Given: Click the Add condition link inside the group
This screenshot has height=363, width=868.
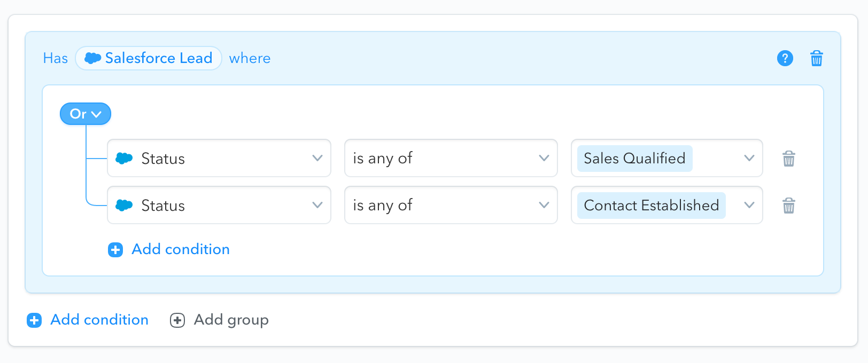Looking at the screenshot, I should [181, 249].
